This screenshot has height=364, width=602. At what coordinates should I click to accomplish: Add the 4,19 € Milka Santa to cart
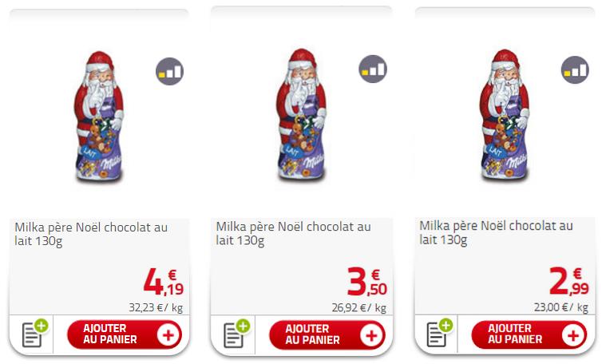pos(125,334)
